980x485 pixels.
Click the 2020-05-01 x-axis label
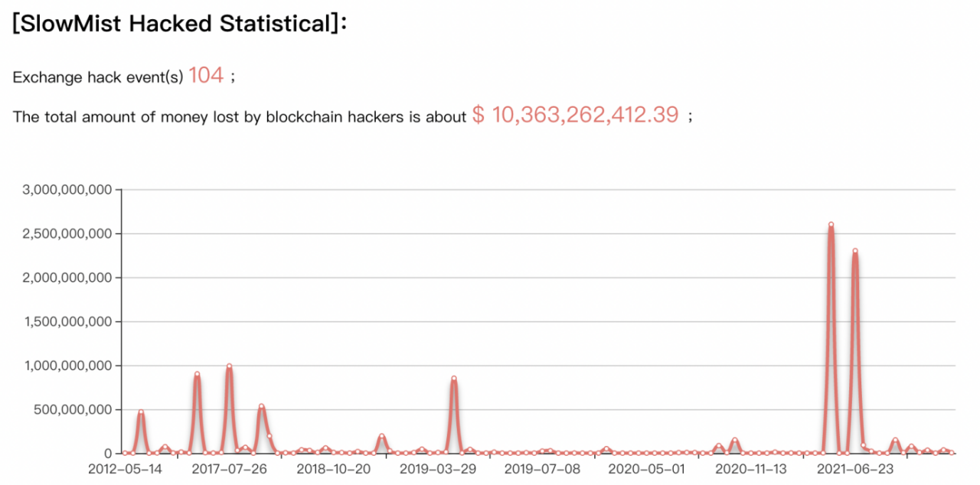pos(646,468)
